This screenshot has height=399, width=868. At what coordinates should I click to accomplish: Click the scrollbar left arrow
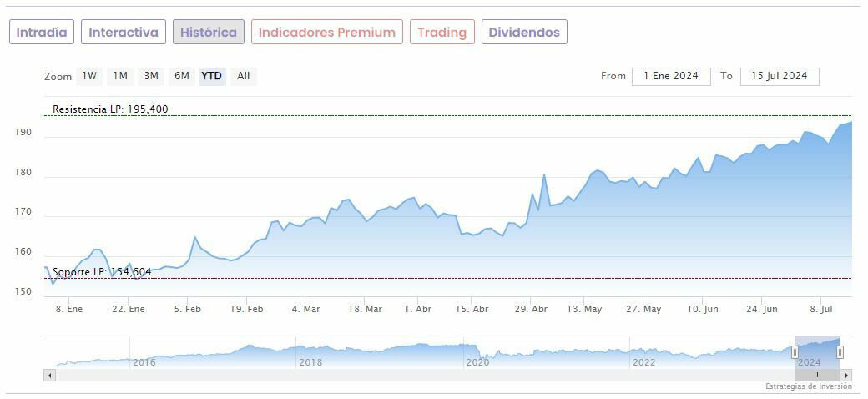pos(49,375)
